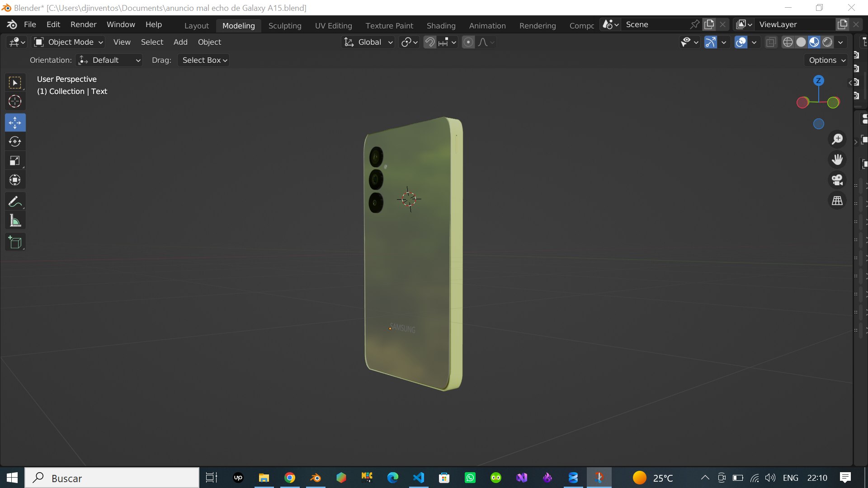Open the File menu
Screen dimensions: 868x488
click(x=30, y=24)
